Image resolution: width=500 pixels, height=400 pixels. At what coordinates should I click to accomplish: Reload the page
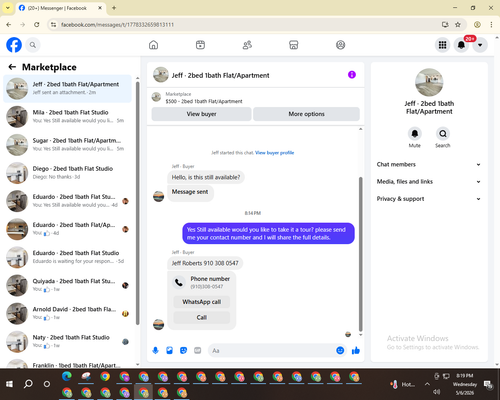pyautogui.click(x=37, y=24)
